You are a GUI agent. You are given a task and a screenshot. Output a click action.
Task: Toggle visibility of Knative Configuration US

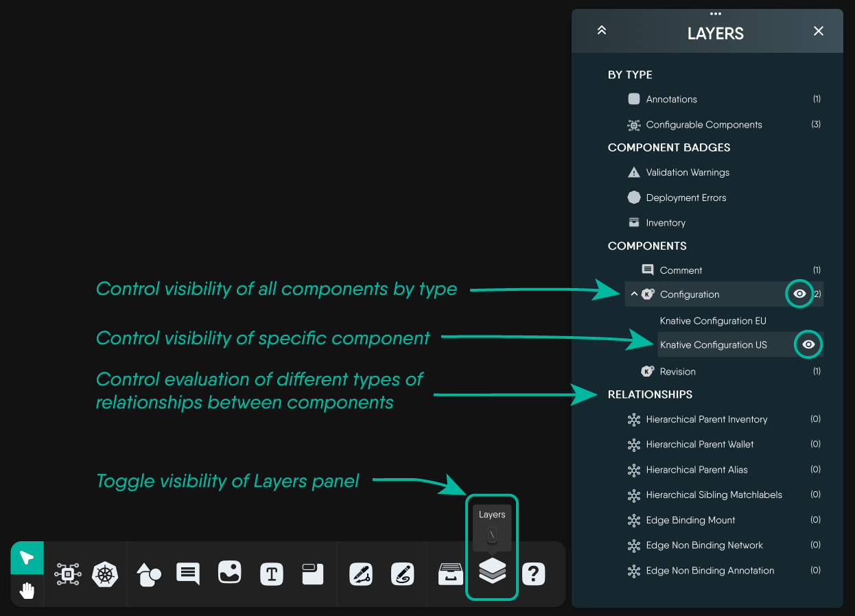pyautogui.click(x=808, y=344)
